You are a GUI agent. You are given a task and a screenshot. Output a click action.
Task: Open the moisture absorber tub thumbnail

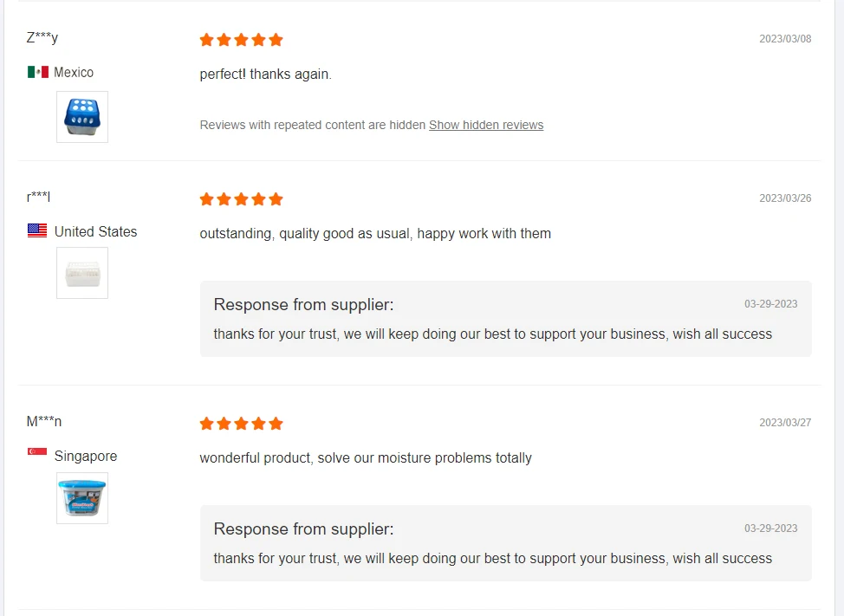pos(82,498)
